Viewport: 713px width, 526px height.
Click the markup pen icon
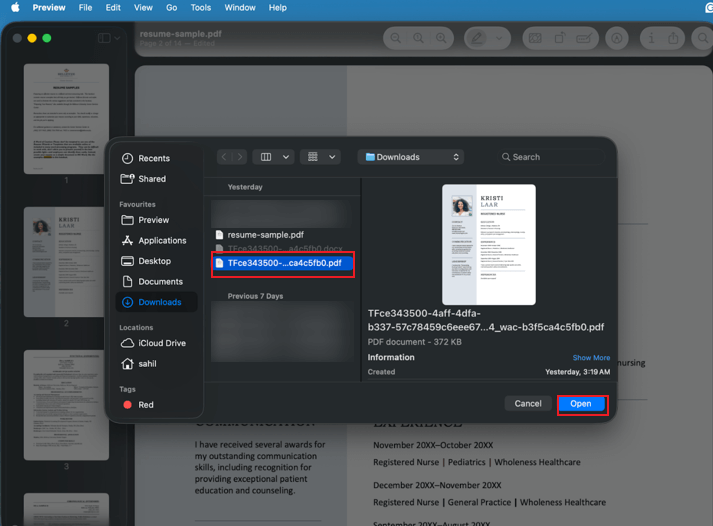click(x=477, y=38)
